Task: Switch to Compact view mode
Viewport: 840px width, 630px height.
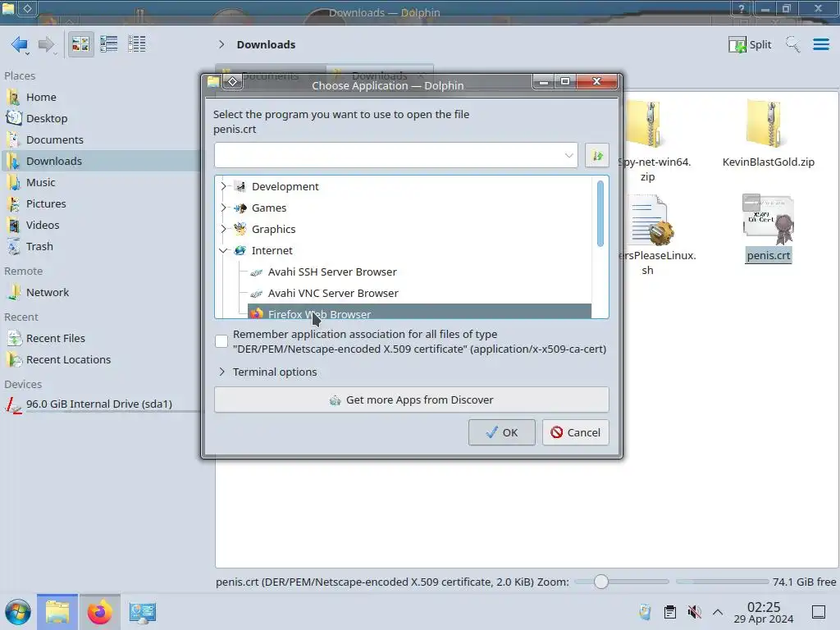Action: [x=109, y=44]
